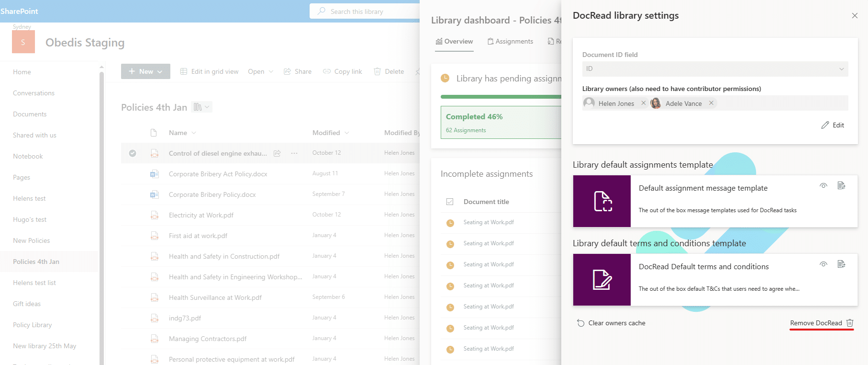Remove Adele Vance from library owners
This screenshot has height=365, width=868.
(x=711, y=103)
